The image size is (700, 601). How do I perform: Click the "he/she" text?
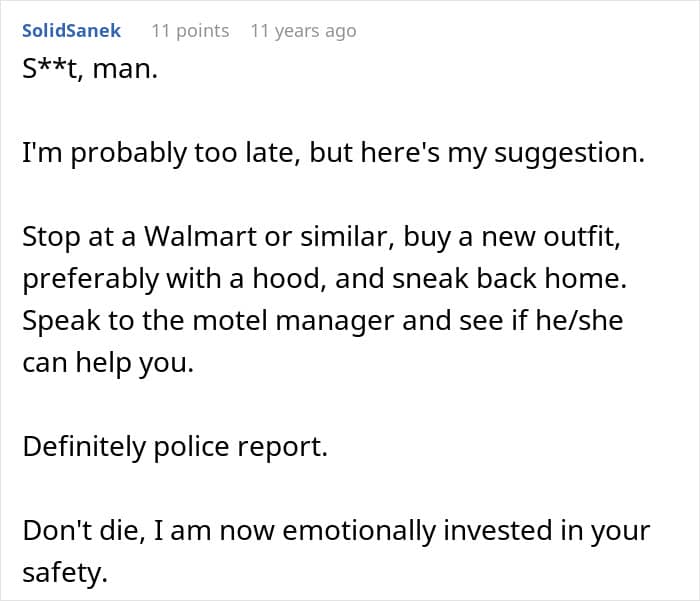[521, 322]
